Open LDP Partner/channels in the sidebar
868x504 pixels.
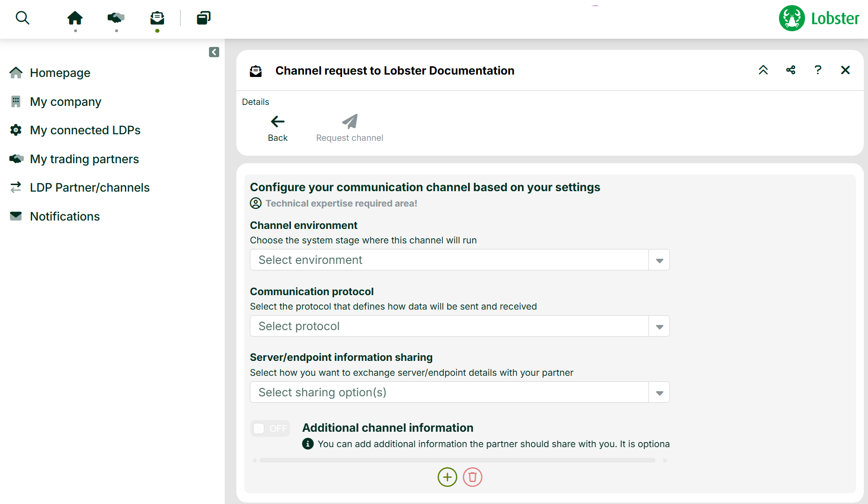coord(90,187)
